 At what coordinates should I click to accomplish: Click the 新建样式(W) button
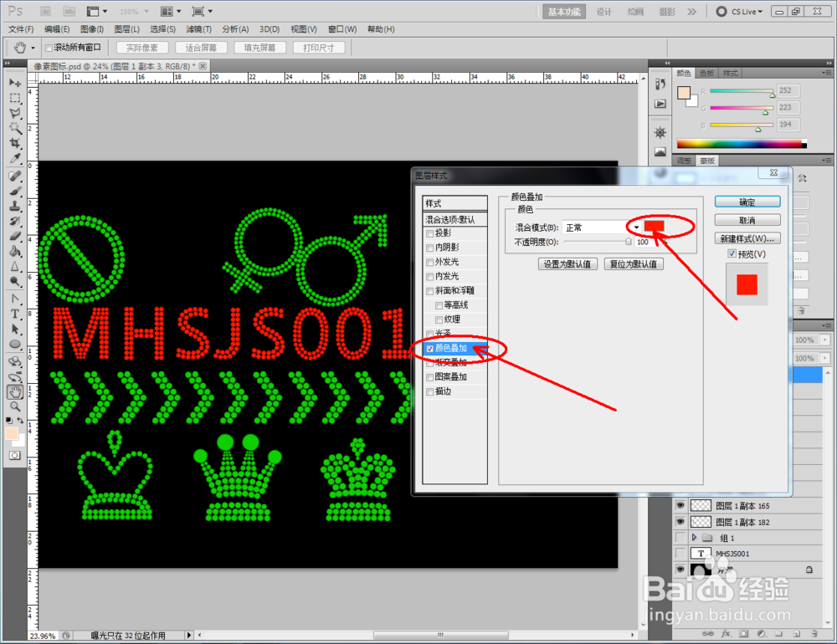pos(747,238)
